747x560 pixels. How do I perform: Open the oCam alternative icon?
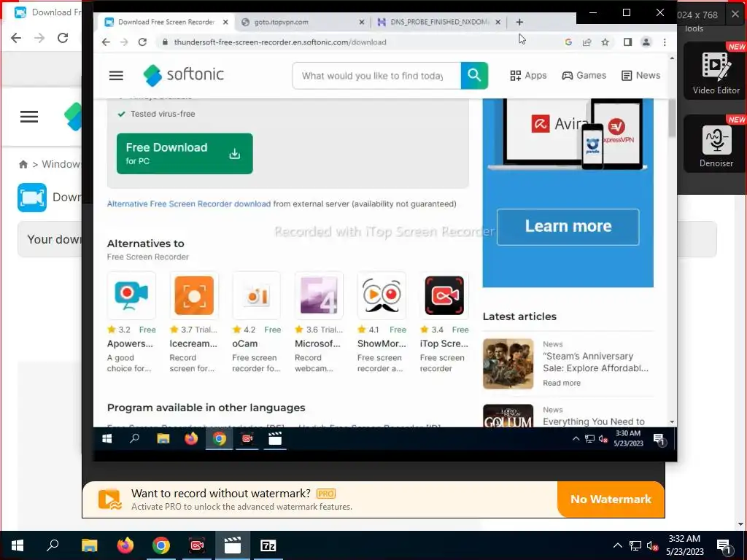coord(257,295)
